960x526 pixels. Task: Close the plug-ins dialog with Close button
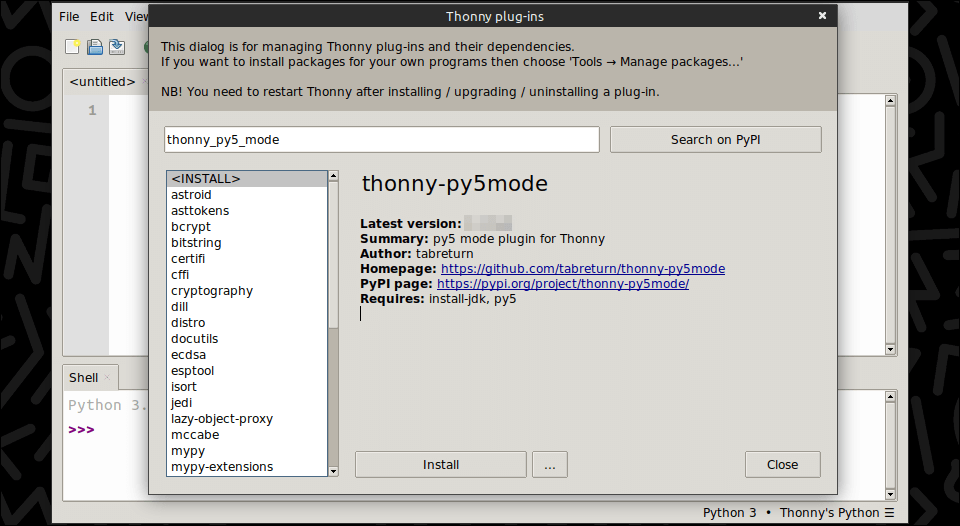782,465
